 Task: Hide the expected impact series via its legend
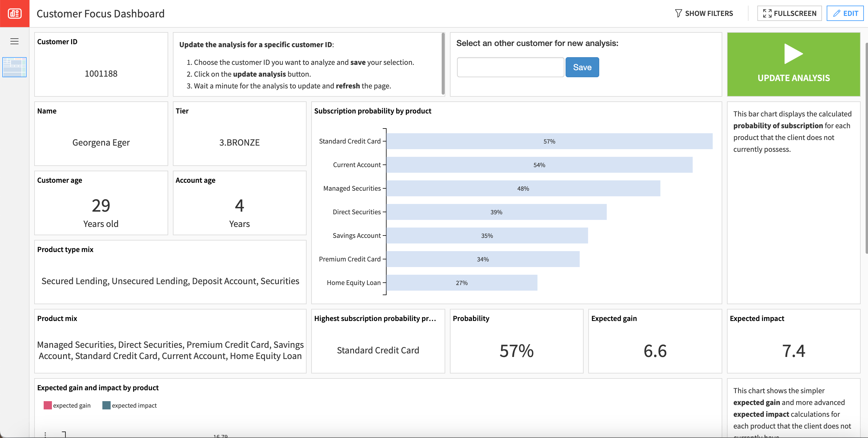pyautogui.click(x=135, y=405)
